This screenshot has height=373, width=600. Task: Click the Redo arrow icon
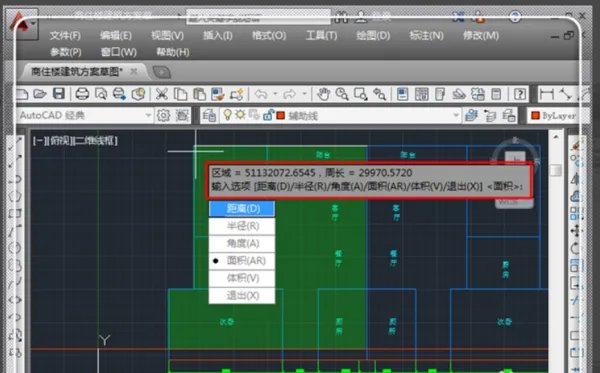(x=290, y=94)
